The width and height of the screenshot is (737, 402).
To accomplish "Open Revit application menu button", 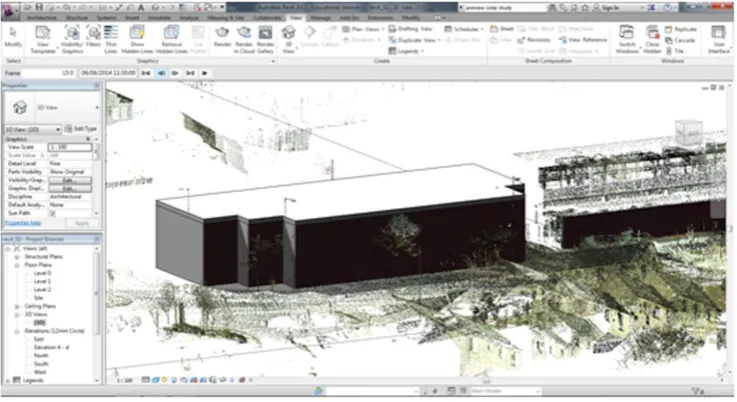I will coord(9,10).
